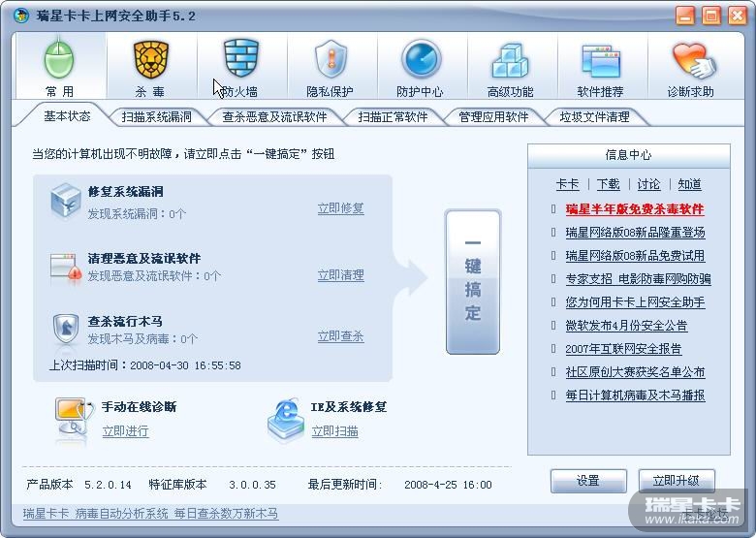
Task: Open the 设置 button
Action: 588,481
